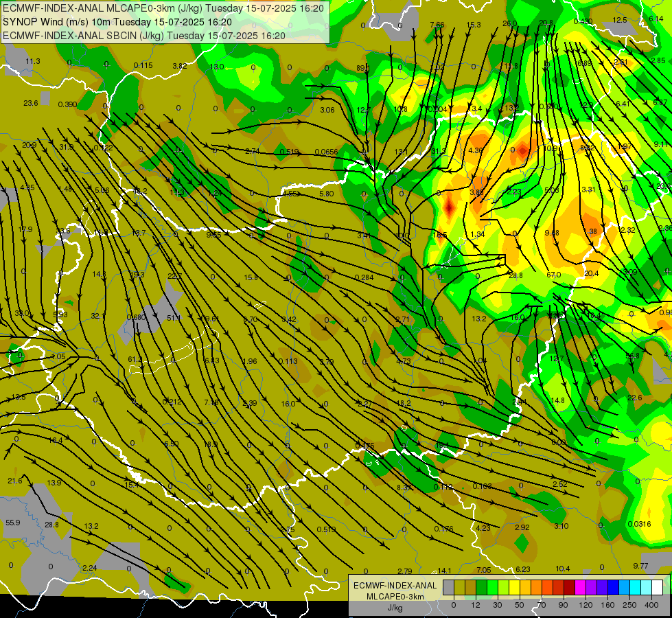Click the SBCIN (J/kg) header line
This screenshot has width=672, height=618.
point(144,36)
